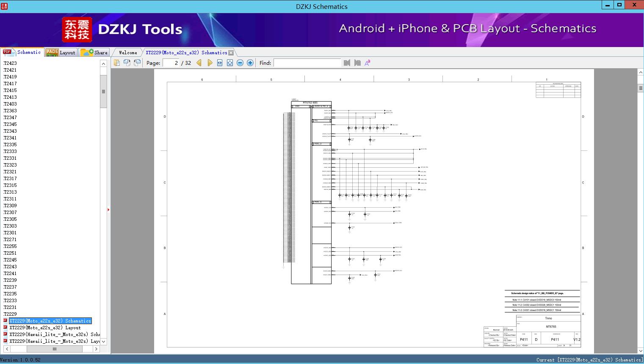Image resolution: width=644 pixels, height=364 pixels.
Task: Fit page to width icon
Action: (220, 63)
